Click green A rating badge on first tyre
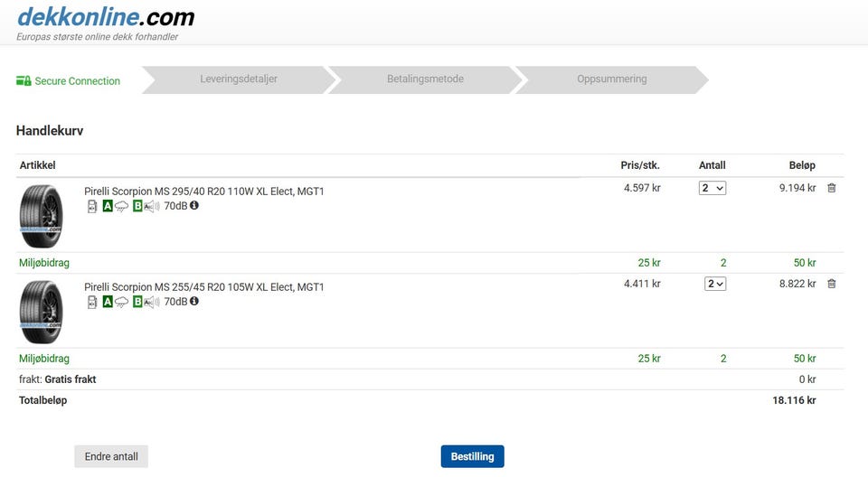Image resolution: width=868 pixels, height=477 pixels. click(108, 206)
